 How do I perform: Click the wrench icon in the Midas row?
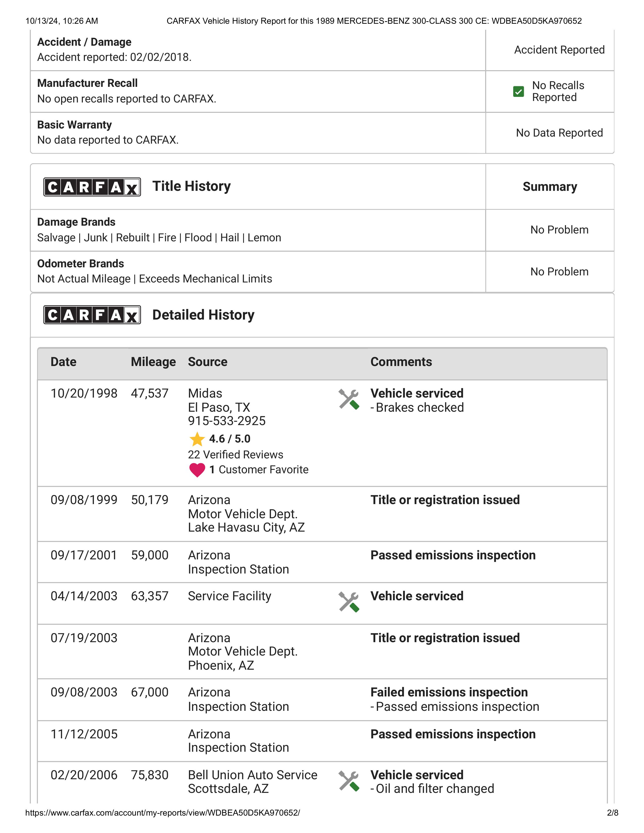[x=349, y=399]
